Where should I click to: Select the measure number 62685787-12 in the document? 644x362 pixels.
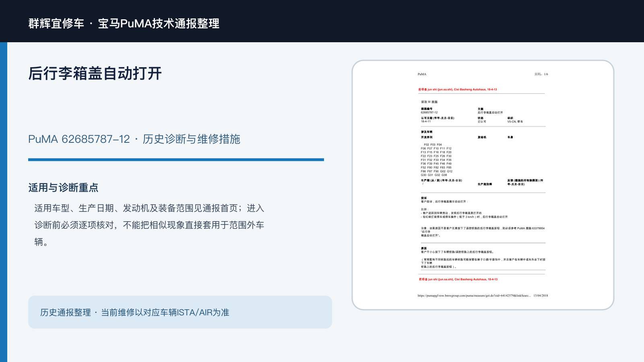[x=429, y=113]
